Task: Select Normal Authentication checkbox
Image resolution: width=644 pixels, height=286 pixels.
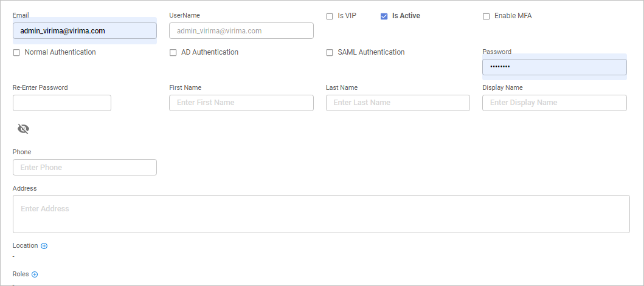Action: click(16, 53)
